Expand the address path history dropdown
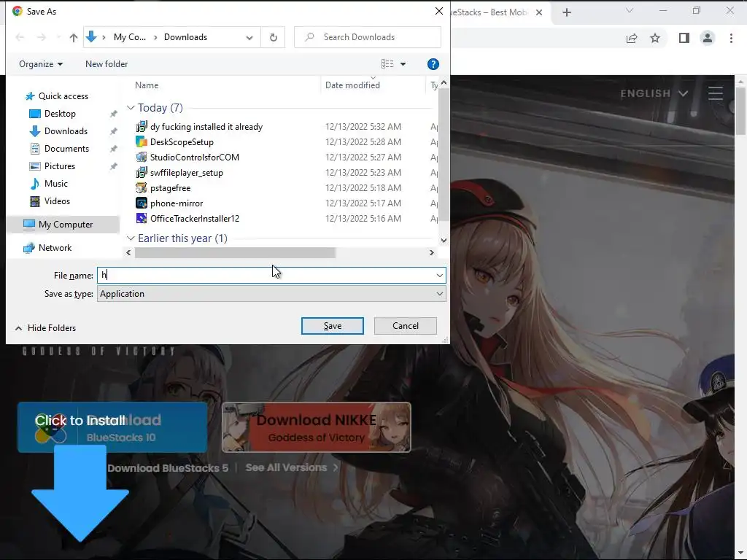This screenshot has width=747, height=560. point(249,37)
